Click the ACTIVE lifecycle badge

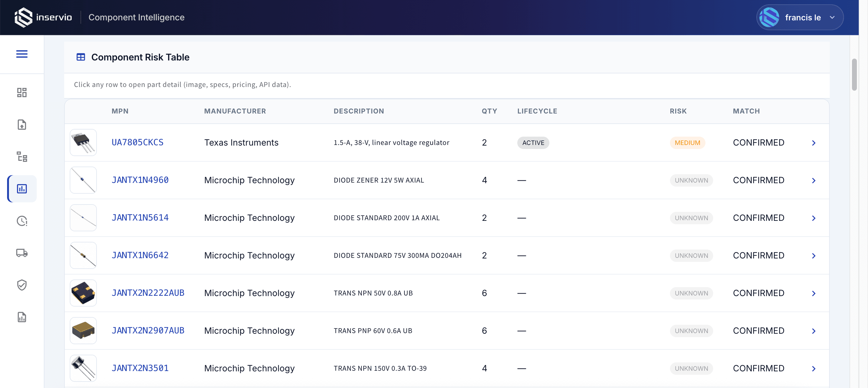(x=533, y=143)
